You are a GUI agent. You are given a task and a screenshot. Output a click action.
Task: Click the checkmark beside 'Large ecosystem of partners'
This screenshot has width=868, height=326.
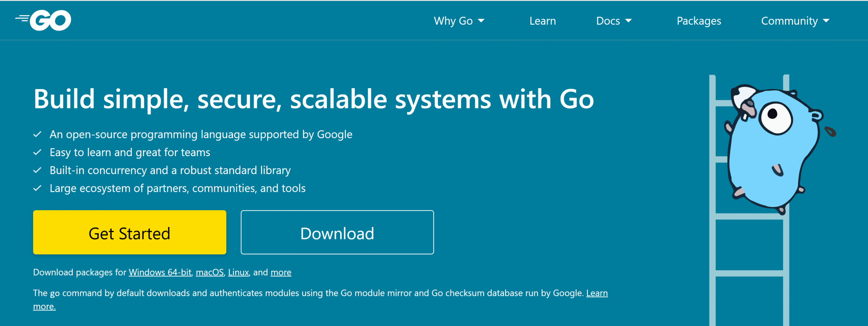point(37,189)
